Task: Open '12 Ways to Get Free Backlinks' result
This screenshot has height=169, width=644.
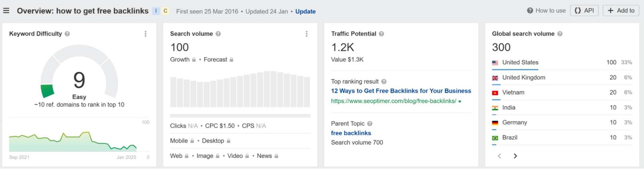Action: point(401,91)
